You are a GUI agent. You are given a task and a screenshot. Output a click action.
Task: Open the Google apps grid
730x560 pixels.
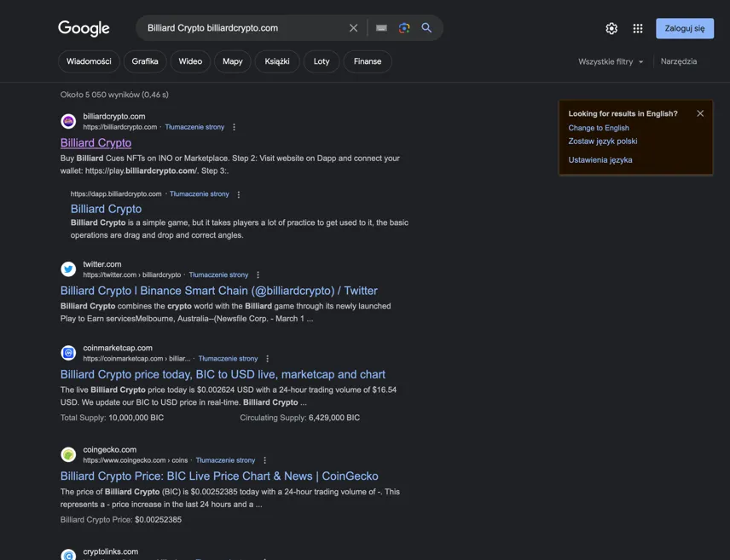(638, 28)
